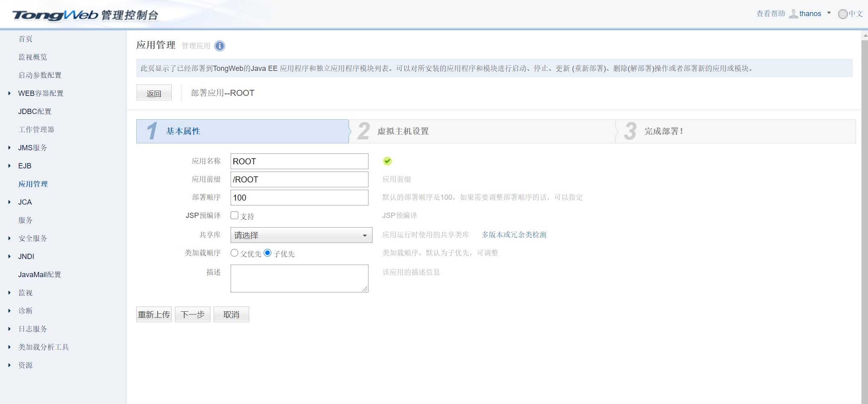Viewport: 868px width, 404px height.
Task: Click the TongWeb logo in header
Action: 55,15
